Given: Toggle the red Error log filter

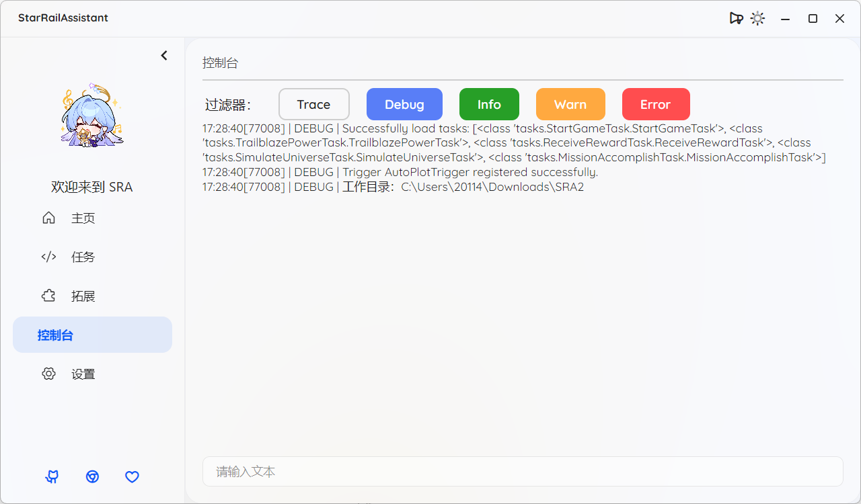Looking at the screenshot, I should coord(655,104).
